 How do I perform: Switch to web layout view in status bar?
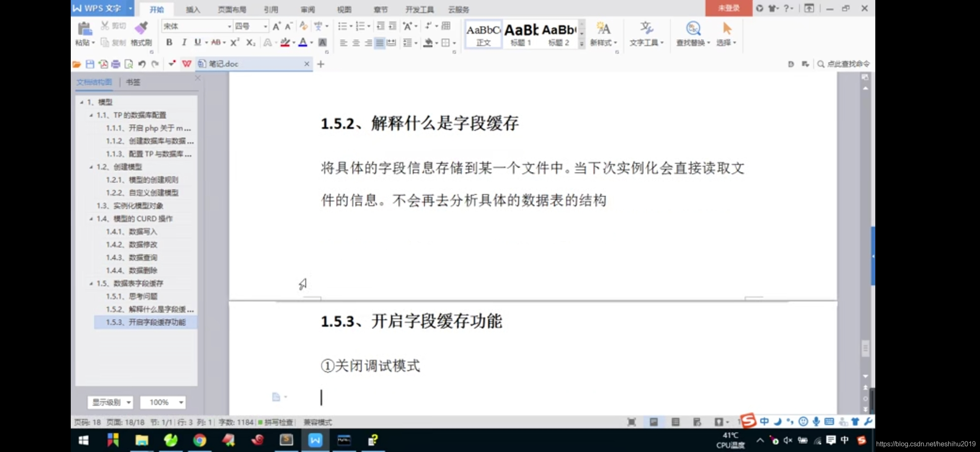[x=697, y=422]
